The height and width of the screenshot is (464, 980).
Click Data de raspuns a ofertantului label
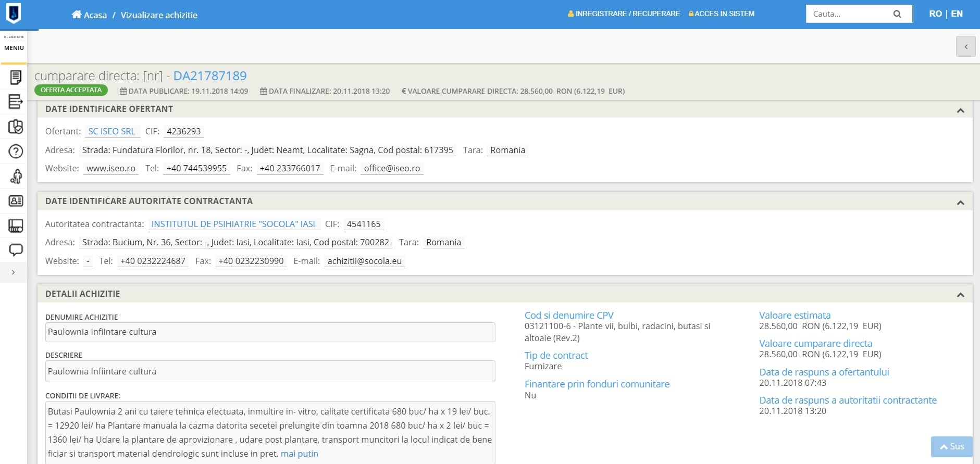click(x=824, y=372)
